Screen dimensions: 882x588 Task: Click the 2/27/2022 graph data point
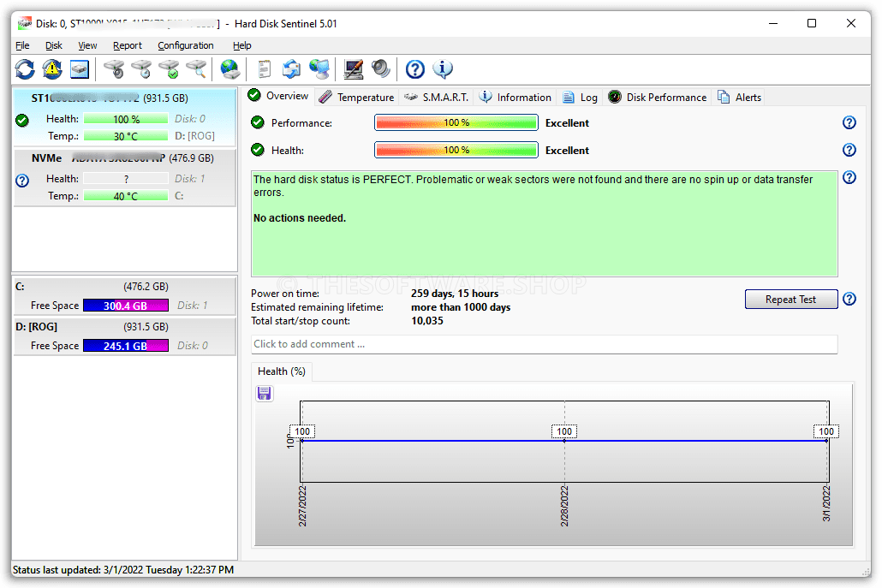point(302,441)
